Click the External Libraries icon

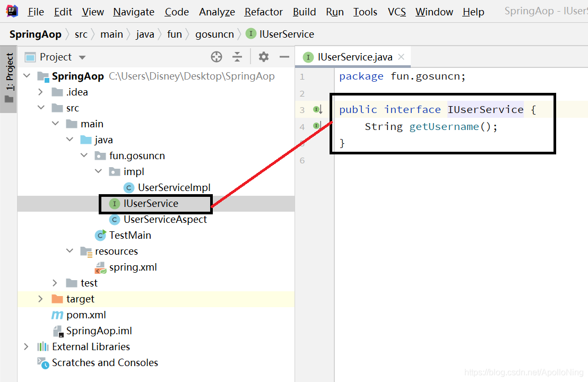pos(43,347)
